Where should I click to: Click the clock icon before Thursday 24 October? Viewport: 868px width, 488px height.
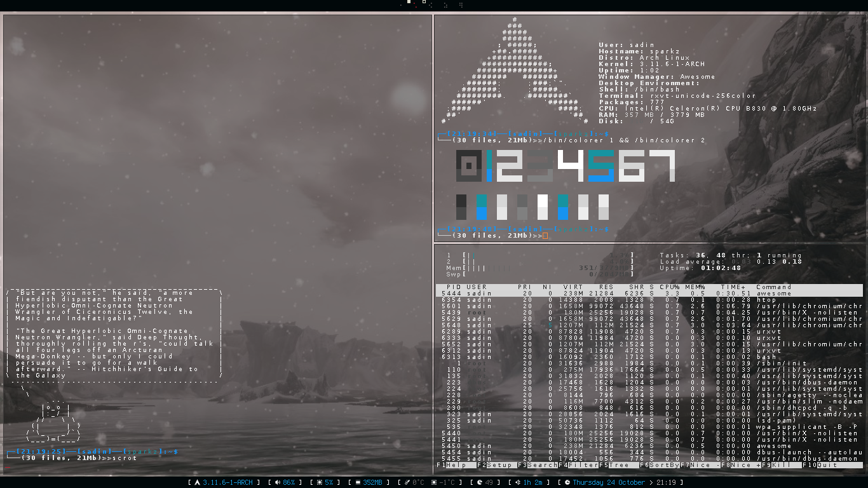point(567,482)
